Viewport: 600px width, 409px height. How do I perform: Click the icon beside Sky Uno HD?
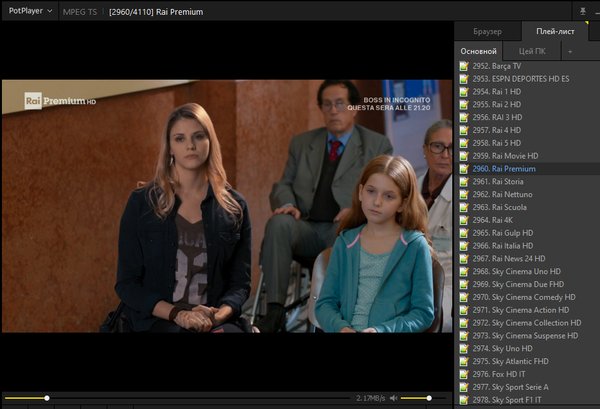click(x=464, y=348)
